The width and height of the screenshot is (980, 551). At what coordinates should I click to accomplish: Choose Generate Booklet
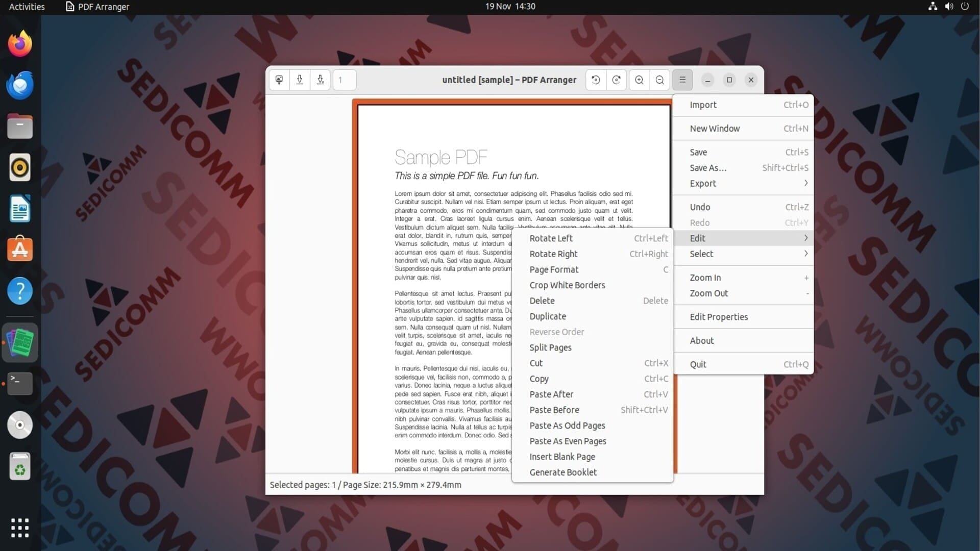[593, 472]
